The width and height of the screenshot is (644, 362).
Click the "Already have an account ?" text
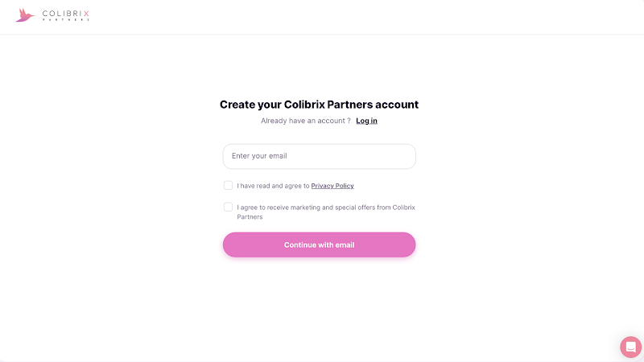[x=306, y=121]
